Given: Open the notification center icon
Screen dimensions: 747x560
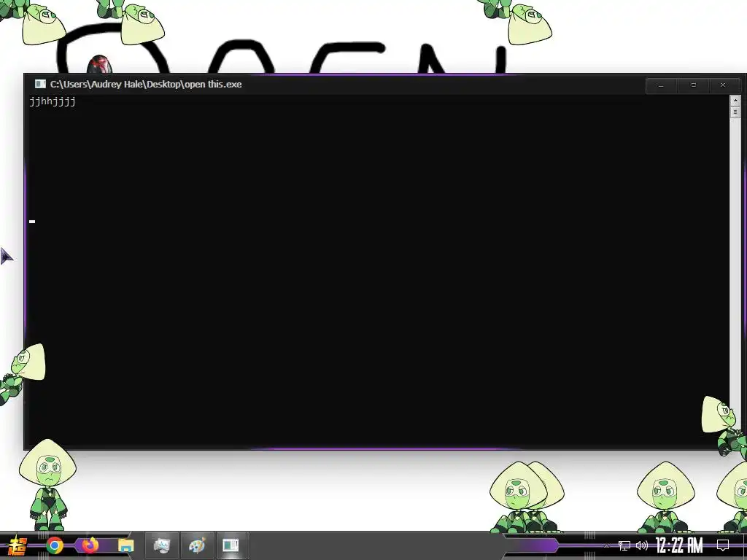Looking at the screenshot, I should pos(723,545).
